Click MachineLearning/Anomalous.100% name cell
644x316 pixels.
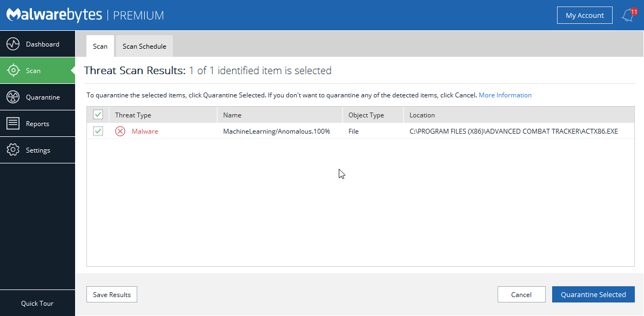point(277,131)
